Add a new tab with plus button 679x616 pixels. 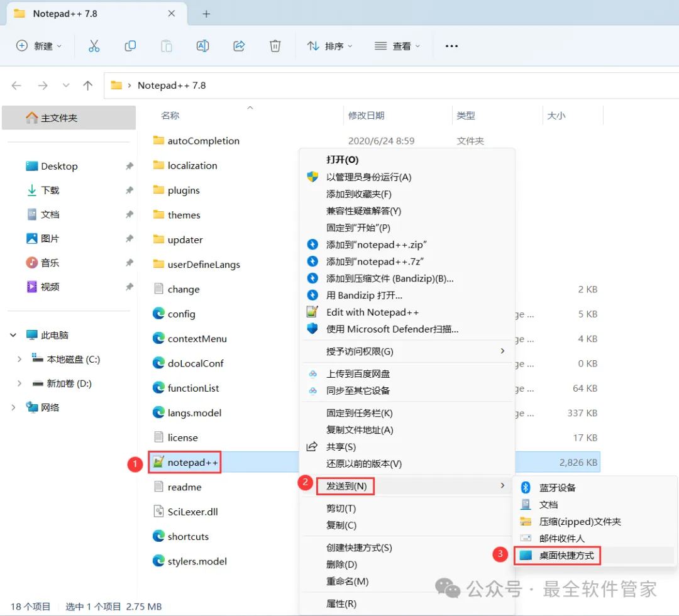[207, 14]
